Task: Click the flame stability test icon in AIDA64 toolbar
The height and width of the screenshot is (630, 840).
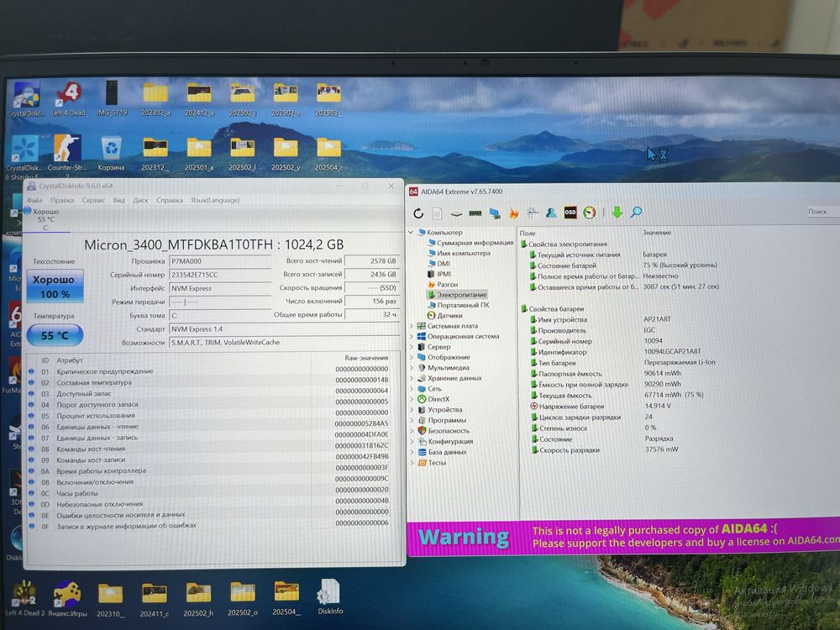Action: pyautogui.click(x=513, y=213)
